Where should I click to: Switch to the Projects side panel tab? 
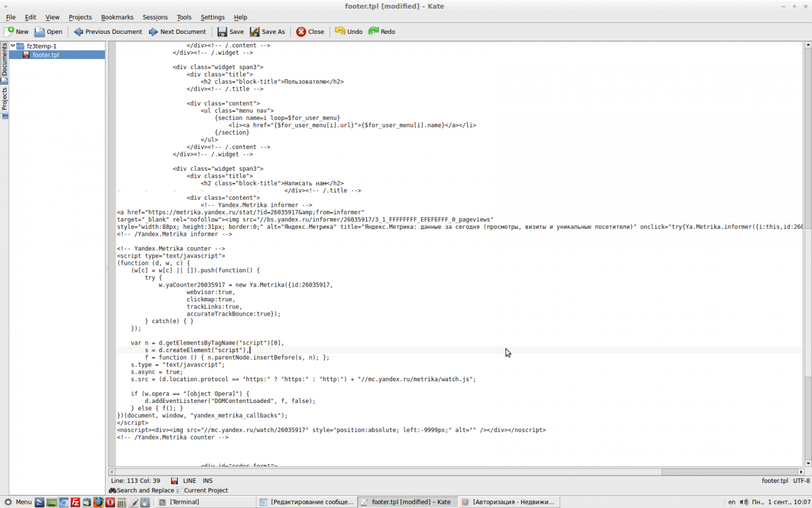(x=4, y=103)
